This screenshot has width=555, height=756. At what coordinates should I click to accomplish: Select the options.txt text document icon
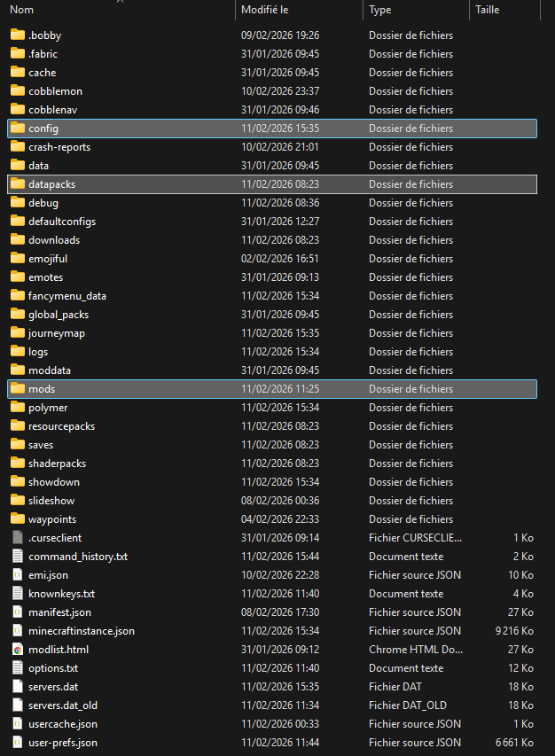(18, 668)
